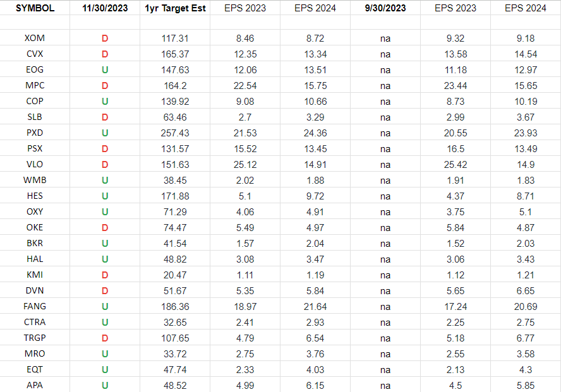This screenshot has width=561, height=392.
Task: Click the FANG ticker cell
Action: click(35, 306)
